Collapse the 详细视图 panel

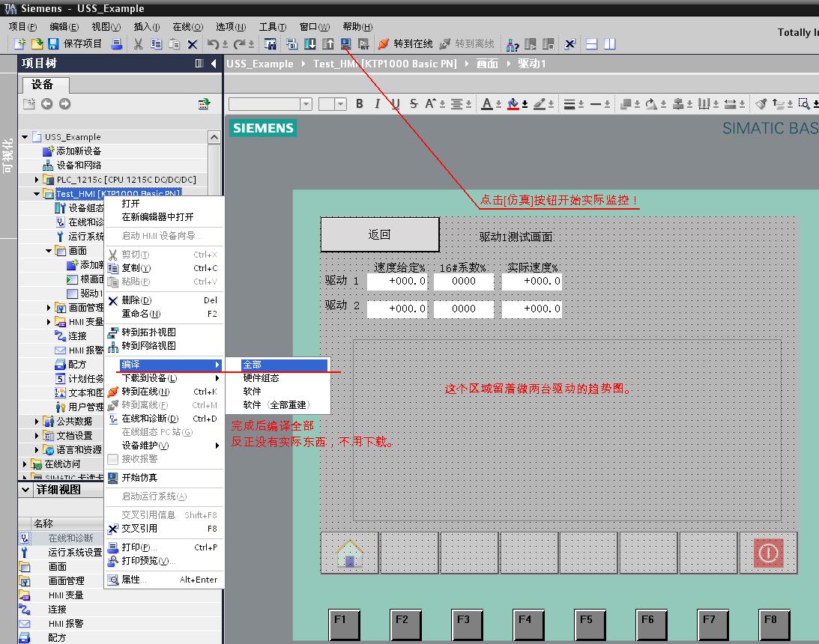click(x=25, y=490)
